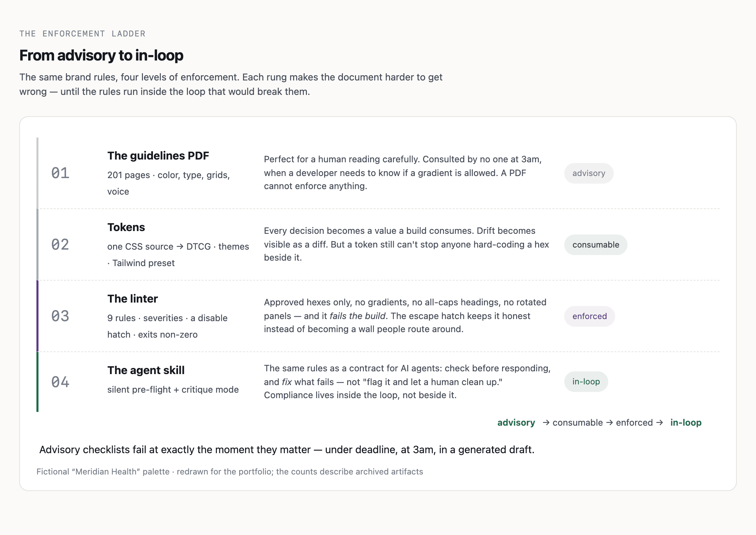Click the purple accent bar beside row 03

37,316
